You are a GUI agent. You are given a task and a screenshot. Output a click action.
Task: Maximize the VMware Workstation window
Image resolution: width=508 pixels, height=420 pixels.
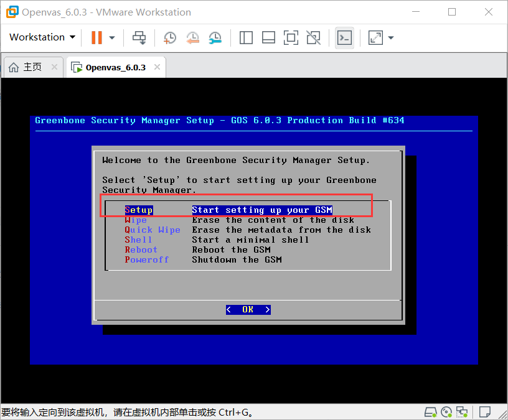452,12
